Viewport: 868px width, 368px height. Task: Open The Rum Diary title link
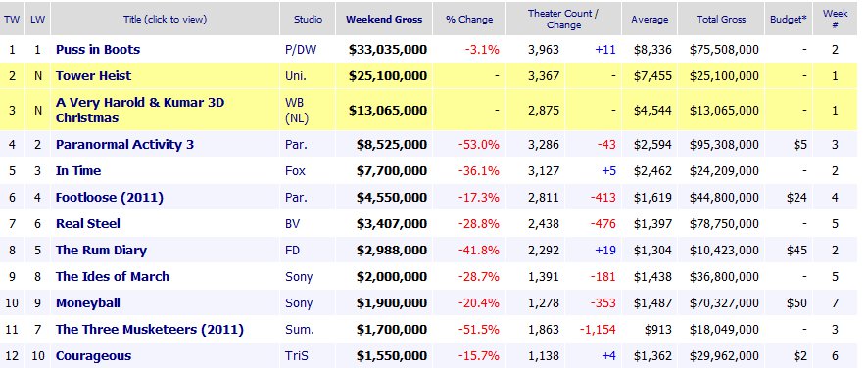[101, 251]
